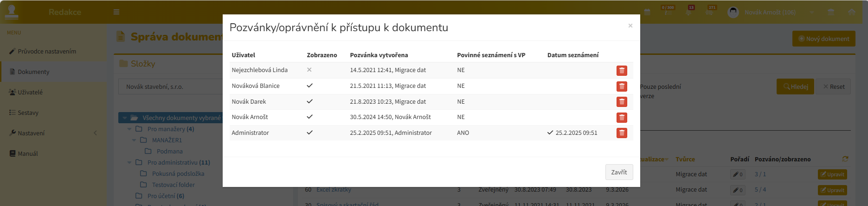Expand Nastavení sidebar menu
The width and height of the screenshot is (868, 206).
pyautogui.click(x=31, y=133)
